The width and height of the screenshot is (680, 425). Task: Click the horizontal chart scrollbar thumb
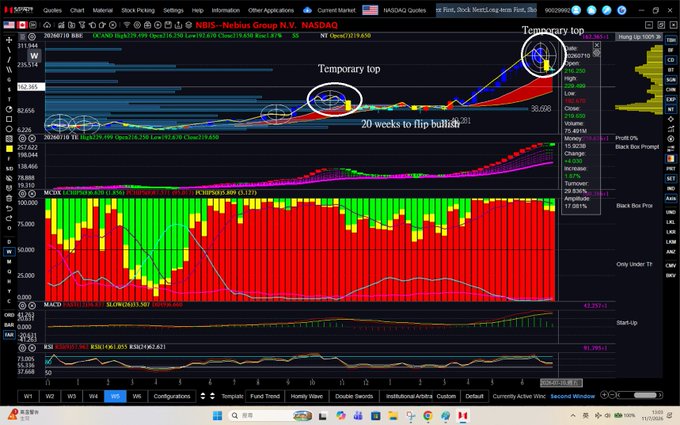[645, 395]
